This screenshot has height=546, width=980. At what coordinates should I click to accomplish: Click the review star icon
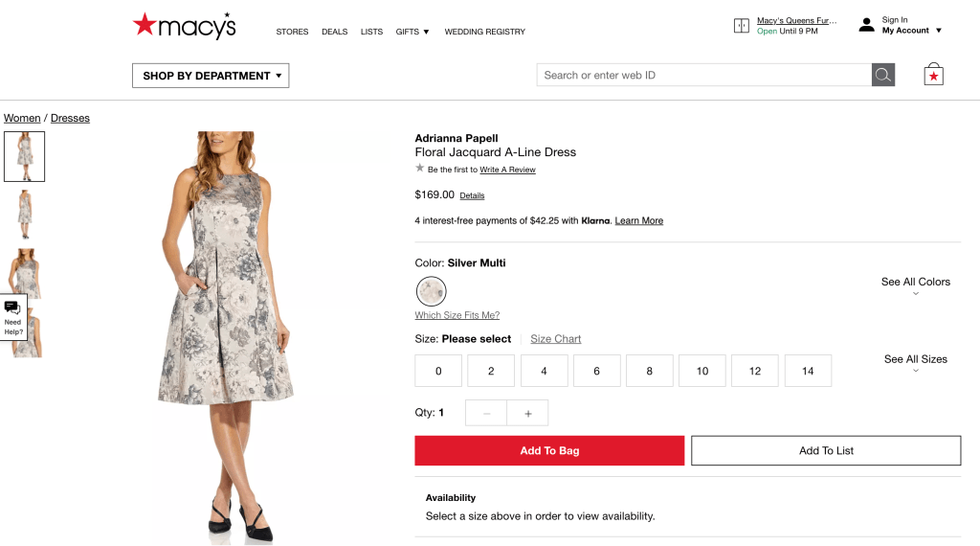[419, 169]
